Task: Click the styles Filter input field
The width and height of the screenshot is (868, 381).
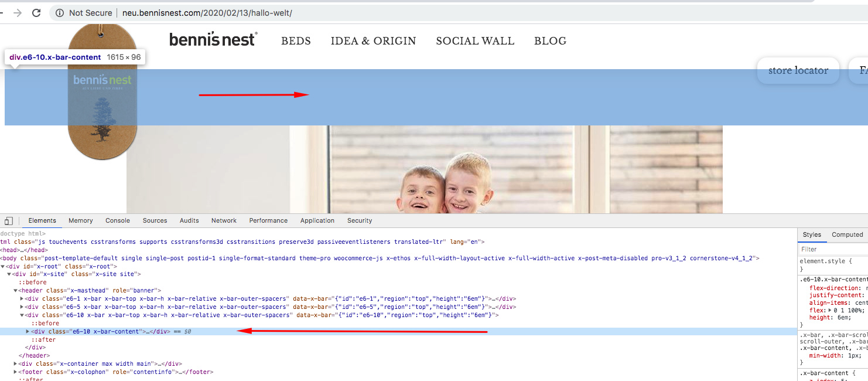Action: [x=834, y=249]
